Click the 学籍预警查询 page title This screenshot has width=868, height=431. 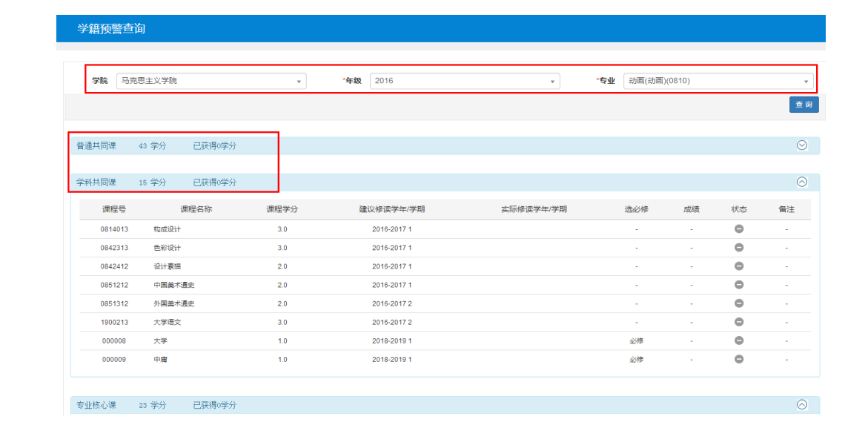111,29
